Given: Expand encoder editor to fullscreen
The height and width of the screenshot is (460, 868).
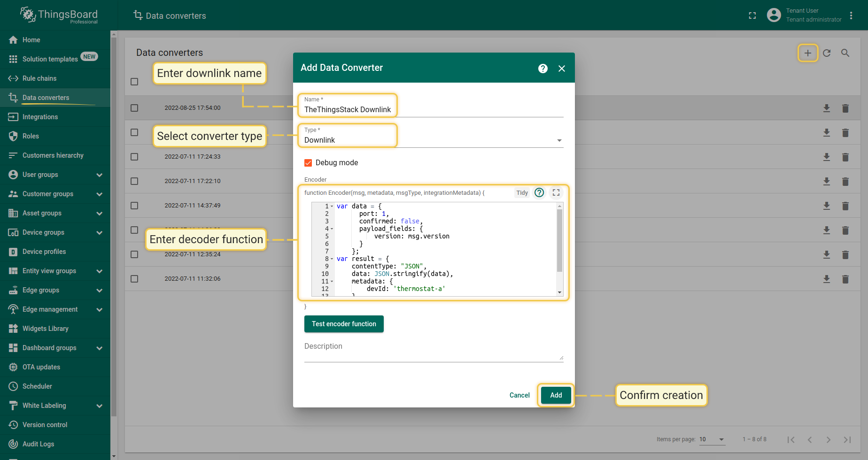Looking at the screenshot, I should 556,192.
